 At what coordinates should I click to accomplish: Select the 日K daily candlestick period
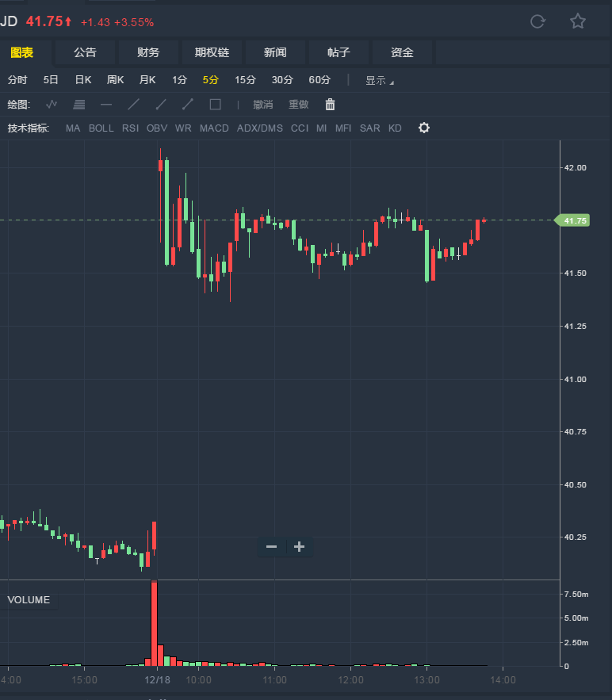[x=83, y=80]
